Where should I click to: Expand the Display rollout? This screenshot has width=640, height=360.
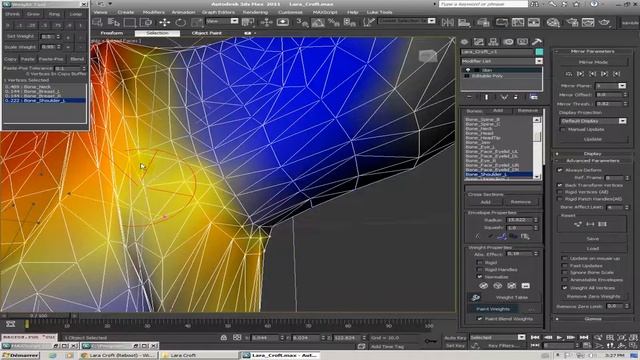(x=593, y=154)
